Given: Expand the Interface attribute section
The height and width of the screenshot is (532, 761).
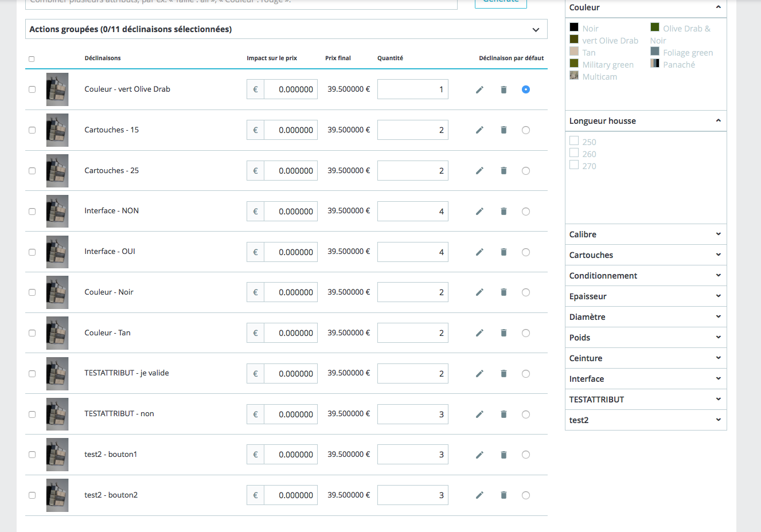Looking at the screenshot, I should coord(646,379).
